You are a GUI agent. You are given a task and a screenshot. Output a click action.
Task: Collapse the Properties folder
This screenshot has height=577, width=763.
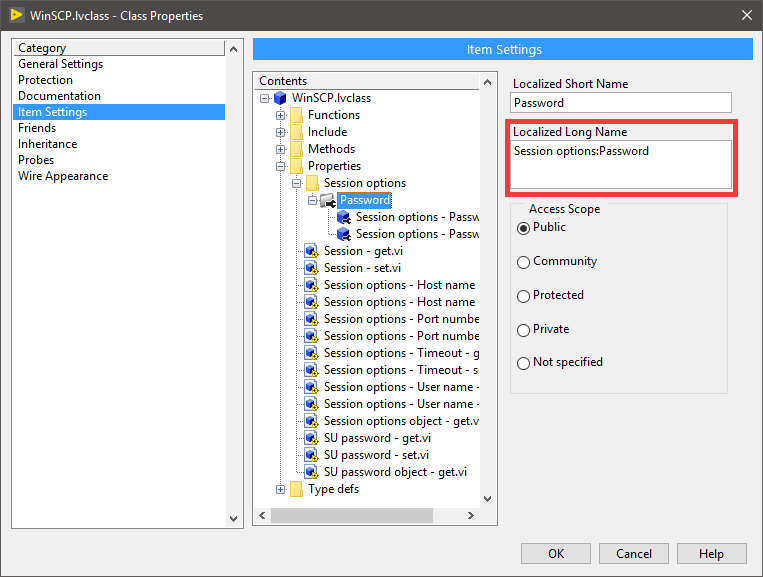[x=280, y=167]
